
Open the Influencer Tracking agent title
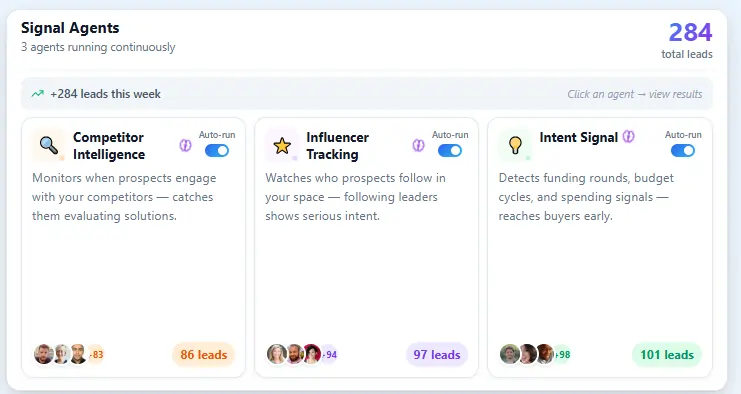tap(337, 146)
